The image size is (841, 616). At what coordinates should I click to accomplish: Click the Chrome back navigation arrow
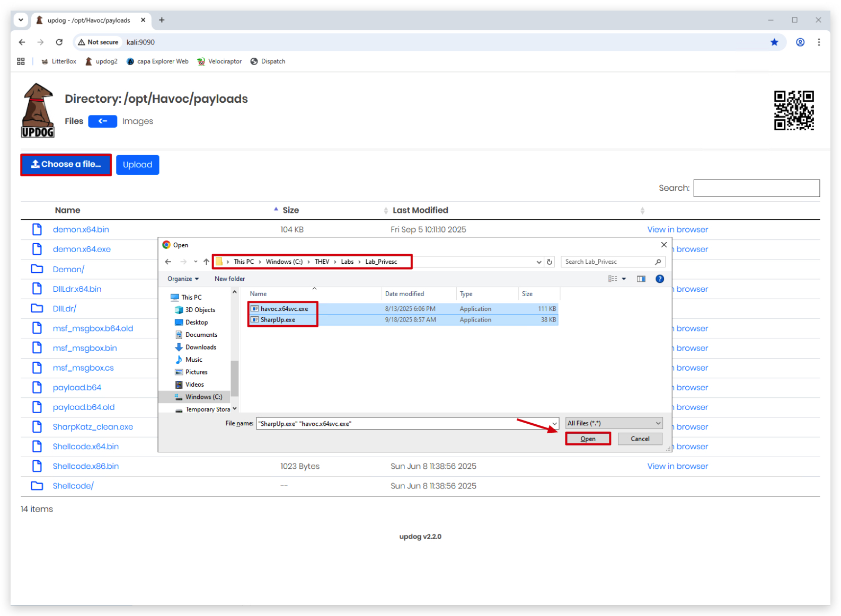[22, 42]
